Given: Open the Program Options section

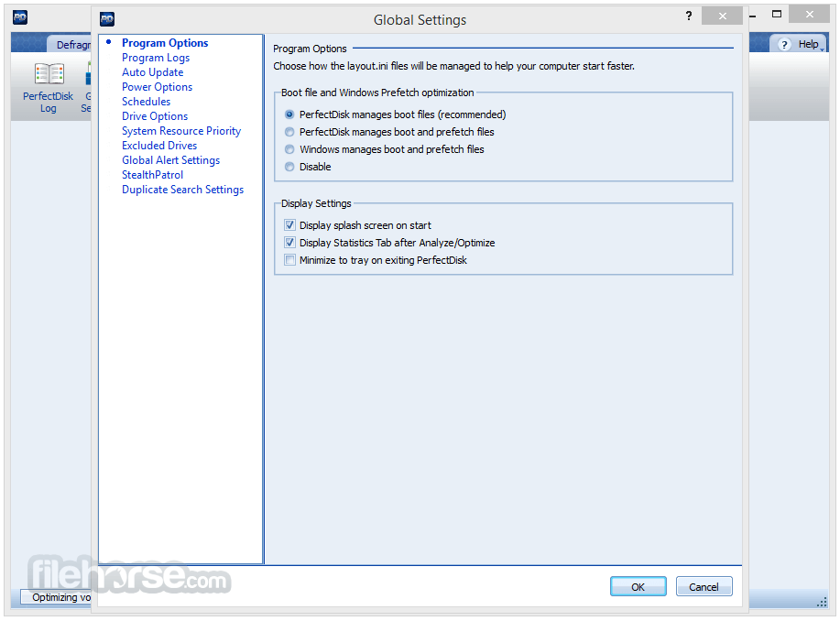Looking at the screenshot, I should coord(165,43).
